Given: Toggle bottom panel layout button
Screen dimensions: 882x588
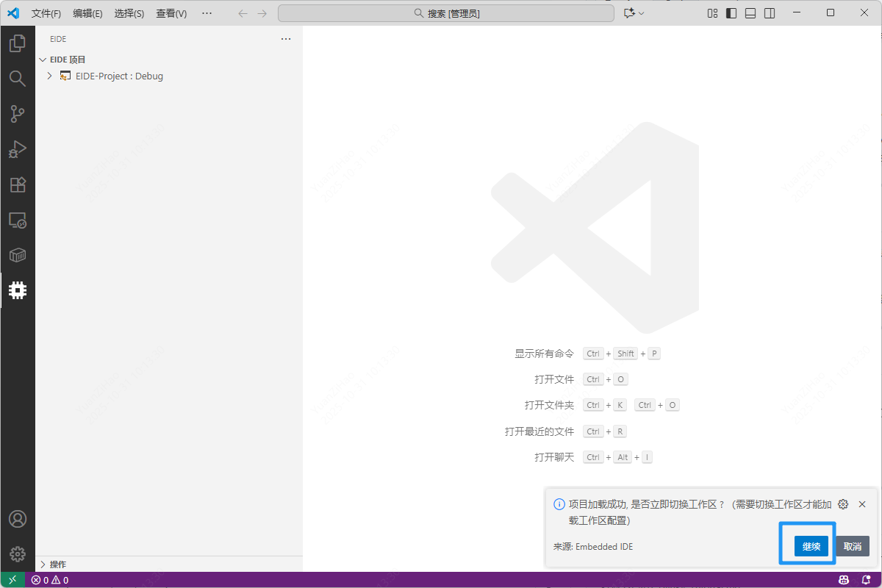Looking at the screenshot, I should pos(750,13).
